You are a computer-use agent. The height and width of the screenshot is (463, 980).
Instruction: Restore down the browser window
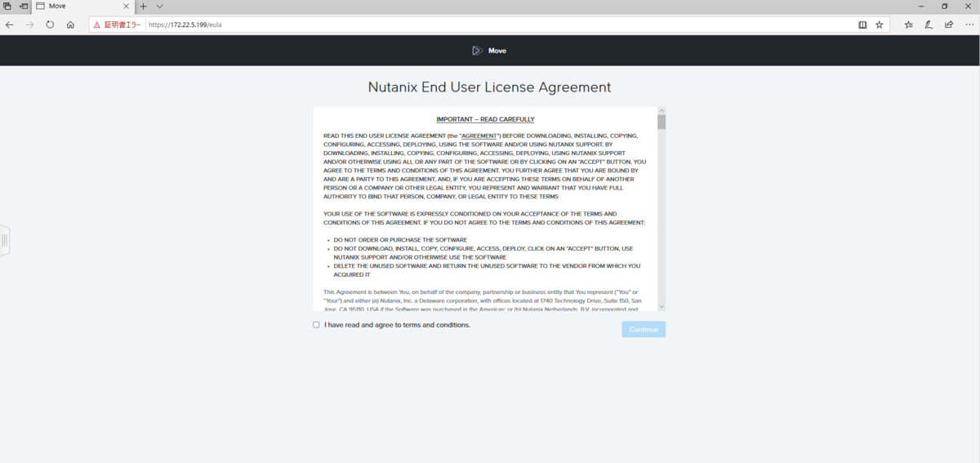click(945, 6)
